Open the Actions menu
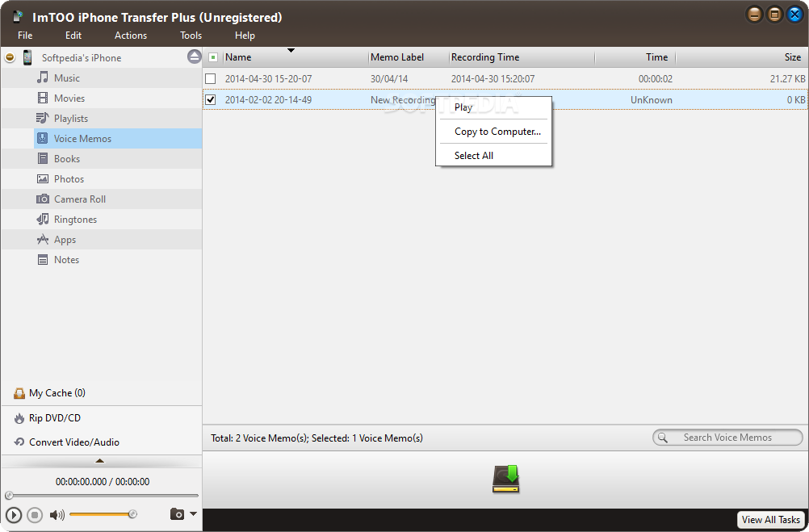Image resolution: width=809 pixels, height=532 pixels. pyautogui.click(x=131, y=35)
